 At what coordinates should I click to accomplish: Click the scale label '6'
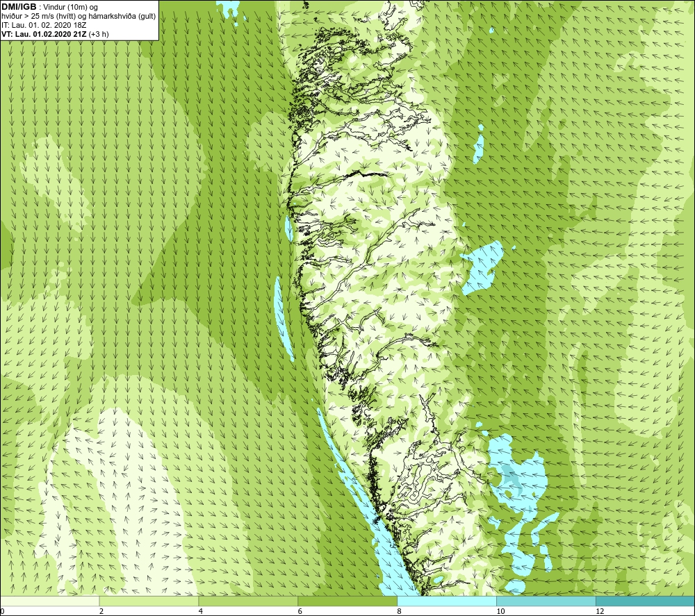pyautogui.click(x=300, y=612)
